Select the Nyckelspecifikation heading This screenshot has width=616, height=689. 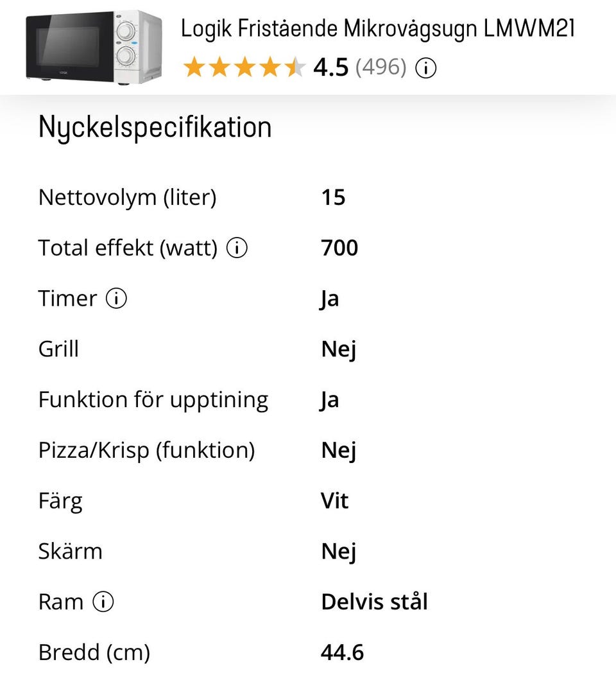pos(155,127)
